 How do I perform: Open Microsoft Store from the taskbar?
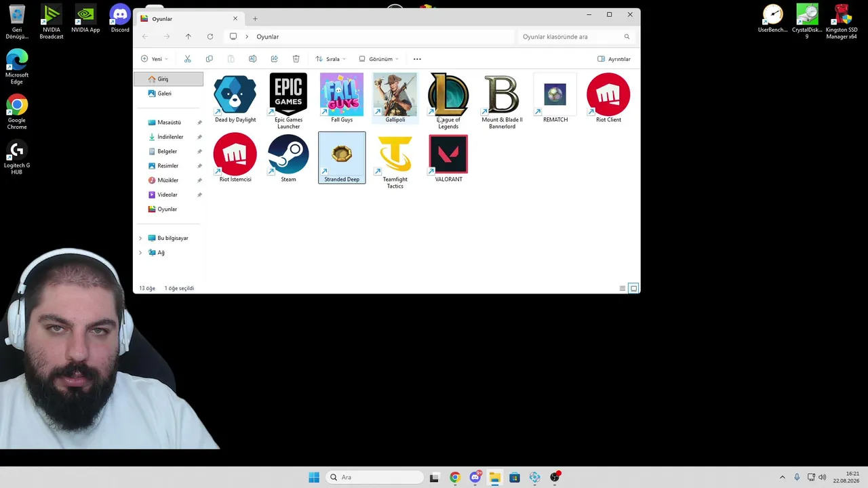pos(515,477)
